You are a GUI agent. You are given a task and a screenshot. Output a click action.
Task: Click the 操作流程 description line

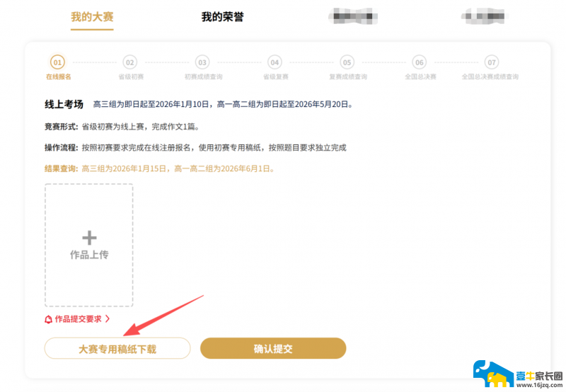pos(195,148)
